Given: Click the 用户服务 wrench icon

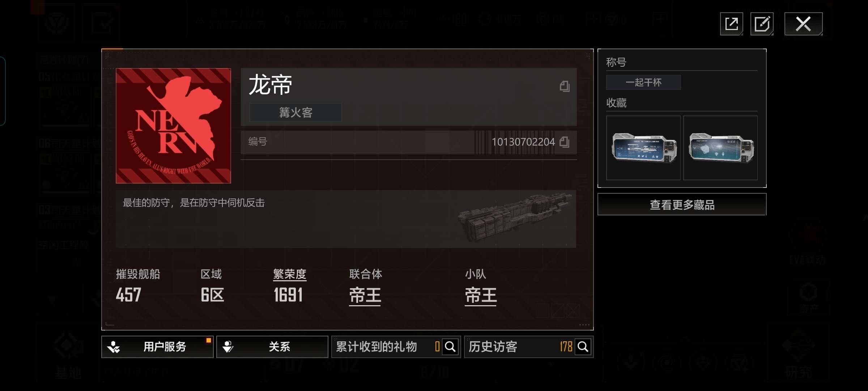Looking at the screenshot, I should tap(114, 347).
